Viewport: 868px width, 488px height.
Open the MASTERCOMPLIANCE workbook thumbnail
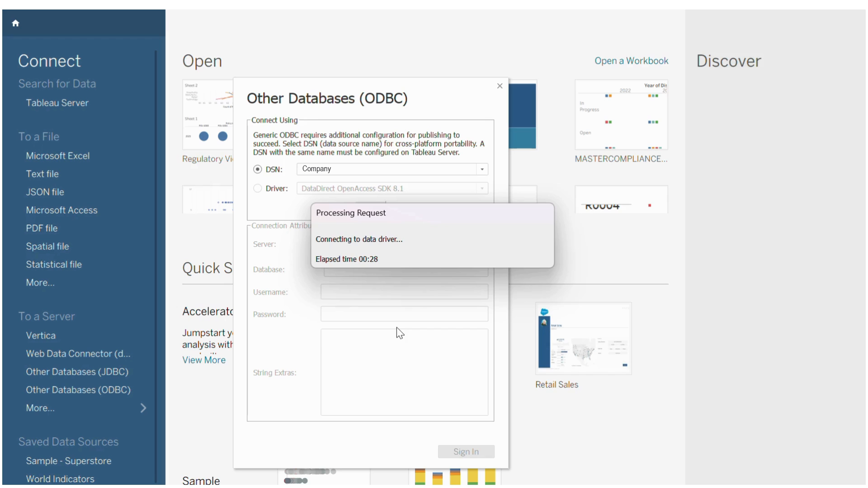point(621,115)
